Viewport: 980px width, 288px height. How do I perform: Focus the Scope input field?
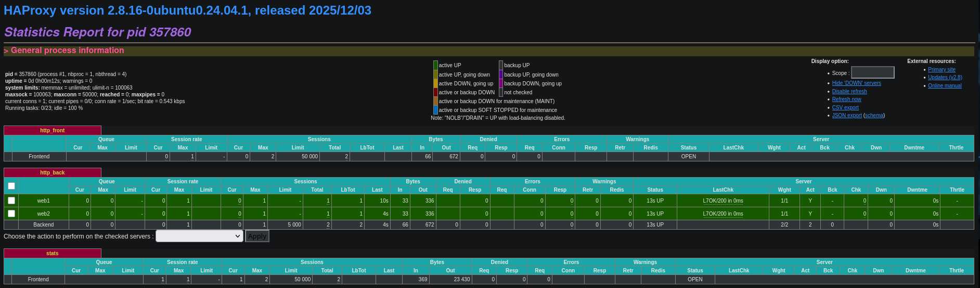872,73
